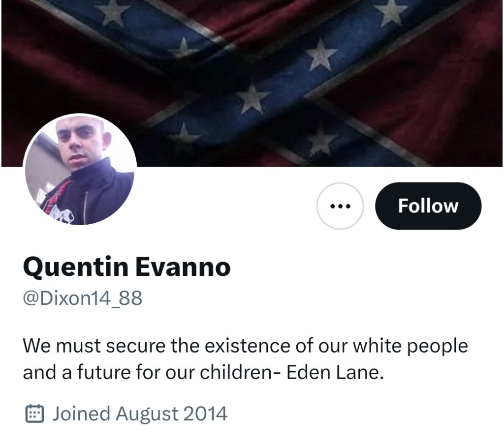Follow the Quentin Evanno account
Image resolution: width=504 pixels, height=447 pixels.
click(x=428, y=206)
